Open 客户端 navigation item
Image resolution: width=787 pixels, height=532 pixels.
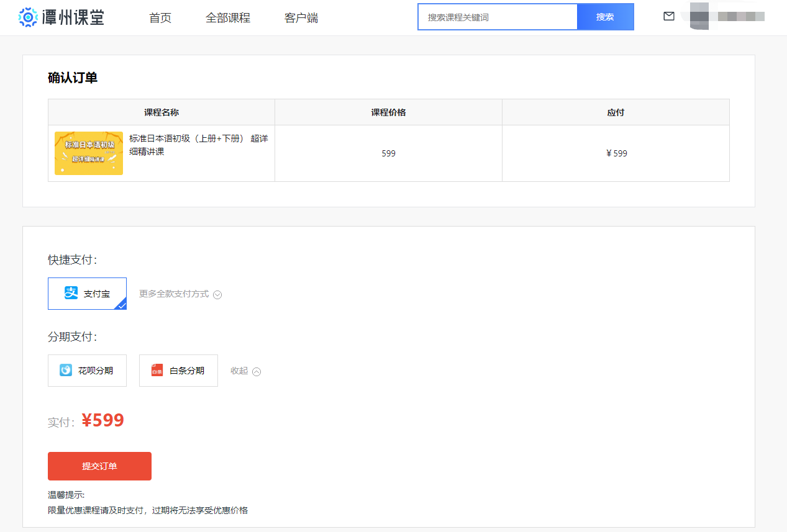(x=301, y=18)
